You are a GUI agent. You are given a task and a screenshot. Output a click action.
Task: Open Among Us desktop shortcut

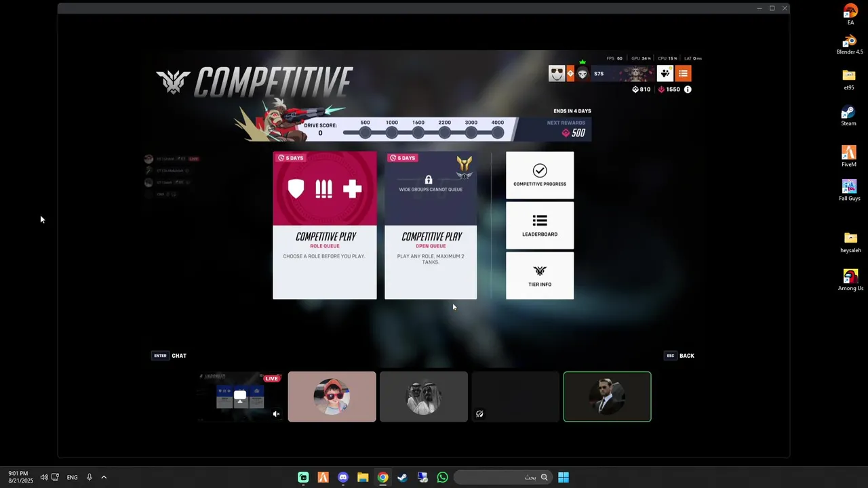tap(850, 281)
